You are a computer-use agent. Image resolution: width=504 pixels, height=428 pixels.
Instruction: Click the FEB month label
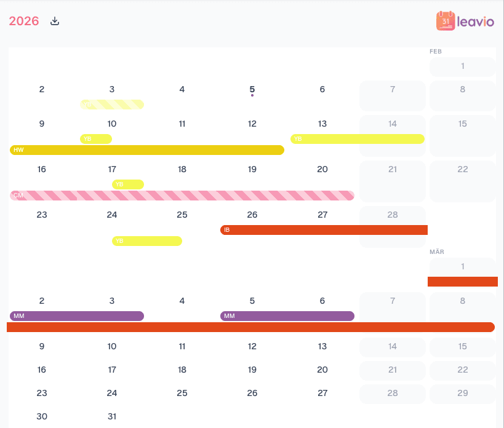point(435,51)
